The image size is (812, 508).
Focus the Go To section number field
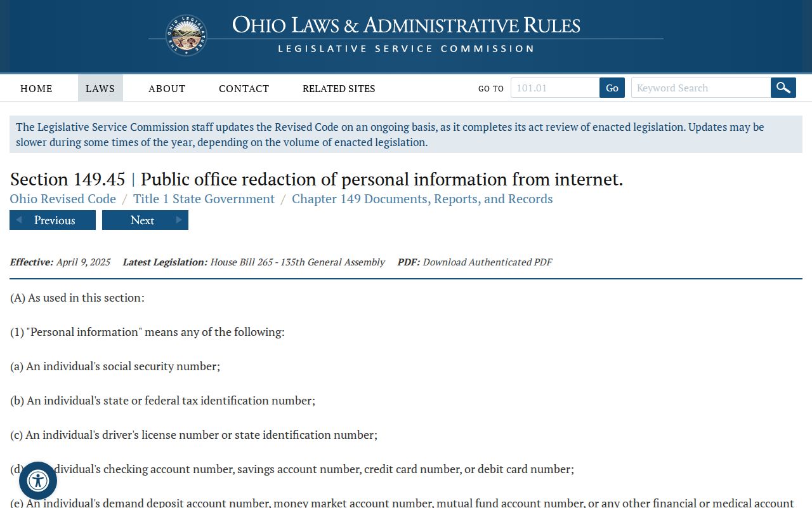pyautogui.click(x=555, y=88)
